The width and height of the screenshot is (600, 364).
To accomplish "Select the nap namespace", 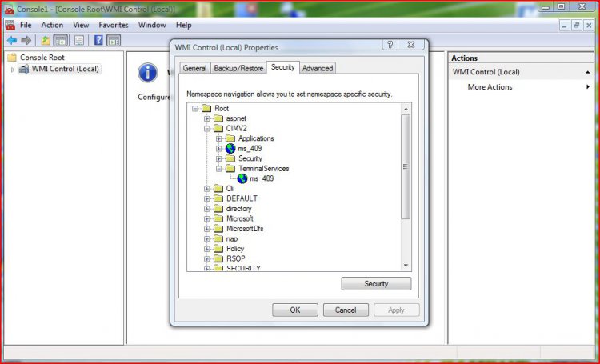I will [x=232, y=238].
